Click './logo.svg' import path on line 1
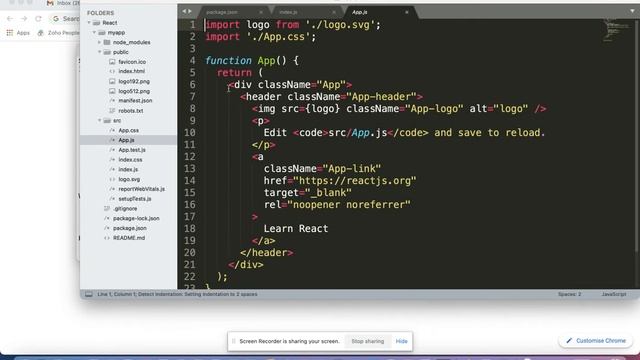Screen dimensions: 640x360 [340, 25]
